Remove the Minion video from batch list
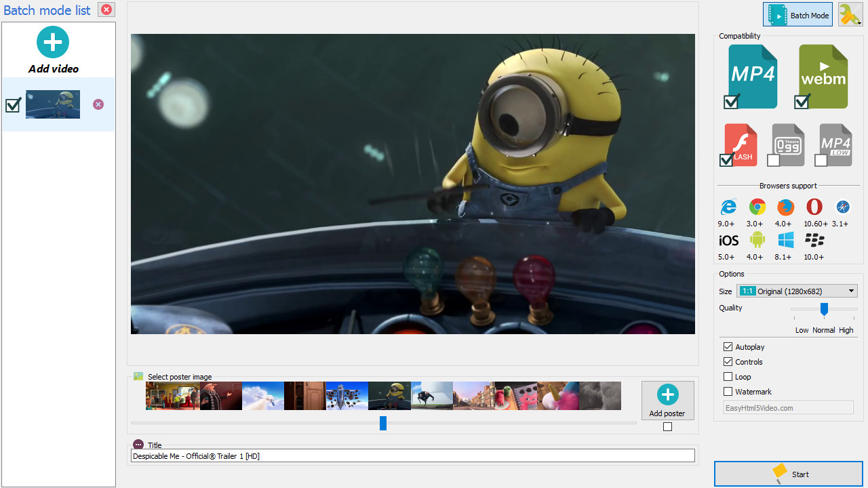 (x=98, y=104)
